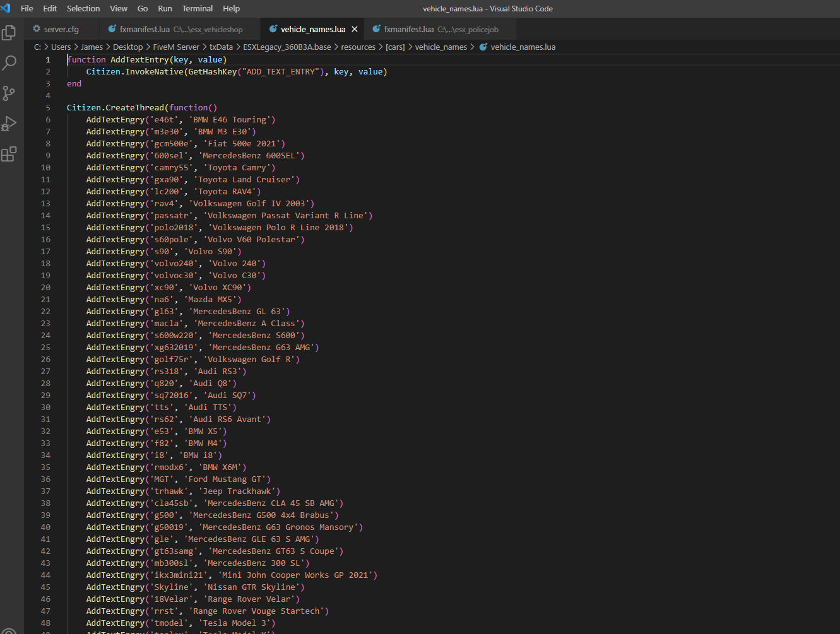840x634 pixels.
Task: Open the Selection menu
Action: 83,8
